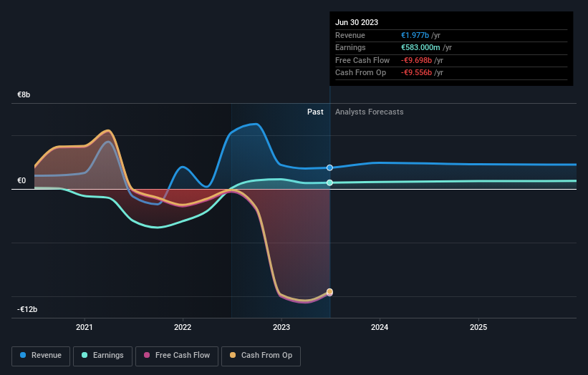The width and height of the screenshot is (588, 375).
Task: Click the teal Earnings data point marker
Action: click(x=329, y=182)
